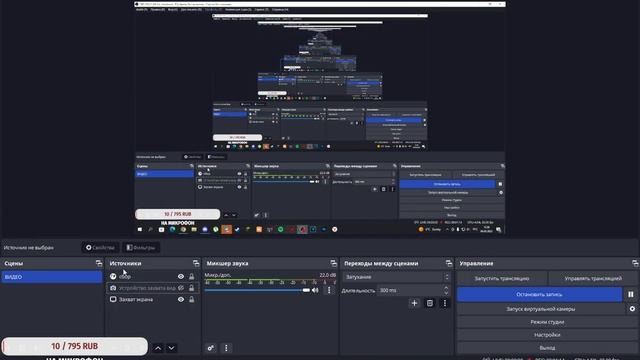
Task: Select the Устройство захвата вид source name
Action: [x=147, y=288]
